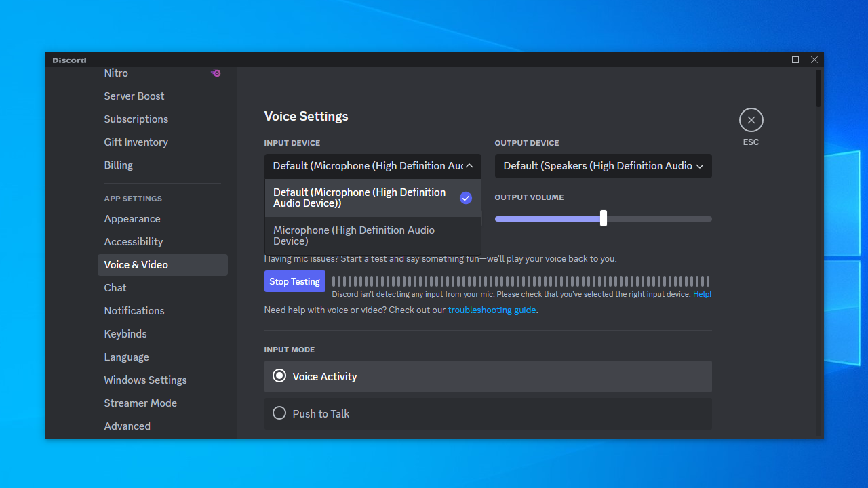Choose Default (Microphone (High Definition Audio Device)) option

pos(373,198)
